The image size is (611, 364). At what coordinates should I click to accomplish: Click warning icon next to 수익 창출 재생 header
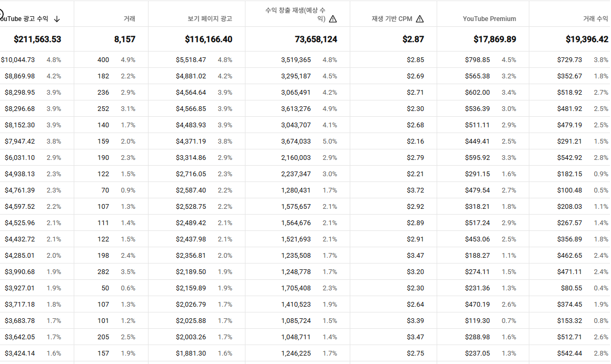[x=332, y=19]
